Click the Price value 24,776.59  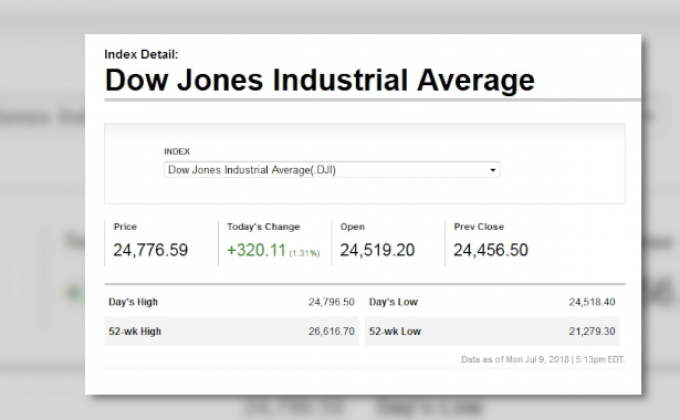tap(150, 250)
